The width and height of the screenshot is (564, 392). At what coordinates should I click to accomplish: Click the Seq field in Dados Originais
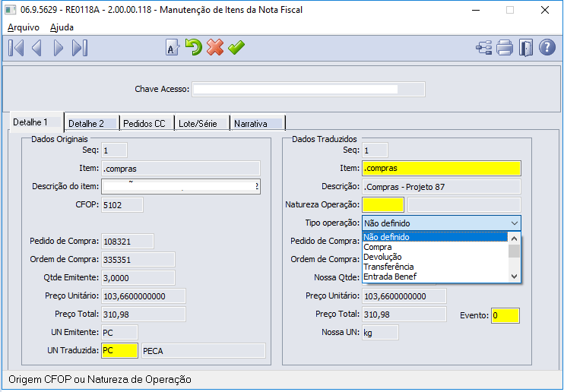(114, 150)
